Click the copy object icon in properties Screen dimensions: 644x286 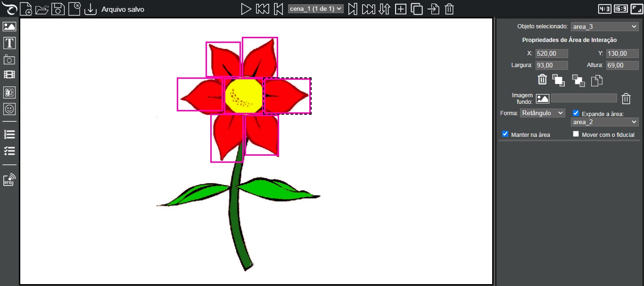pyautogui.click(x=597, y=81)
